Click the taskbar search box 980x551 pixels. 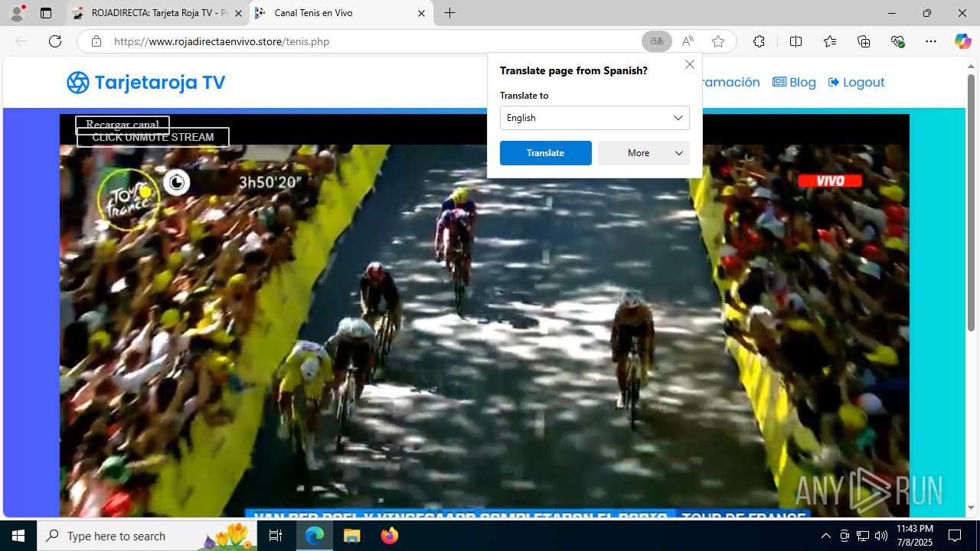pyautogui.click(x=147, y=536)
